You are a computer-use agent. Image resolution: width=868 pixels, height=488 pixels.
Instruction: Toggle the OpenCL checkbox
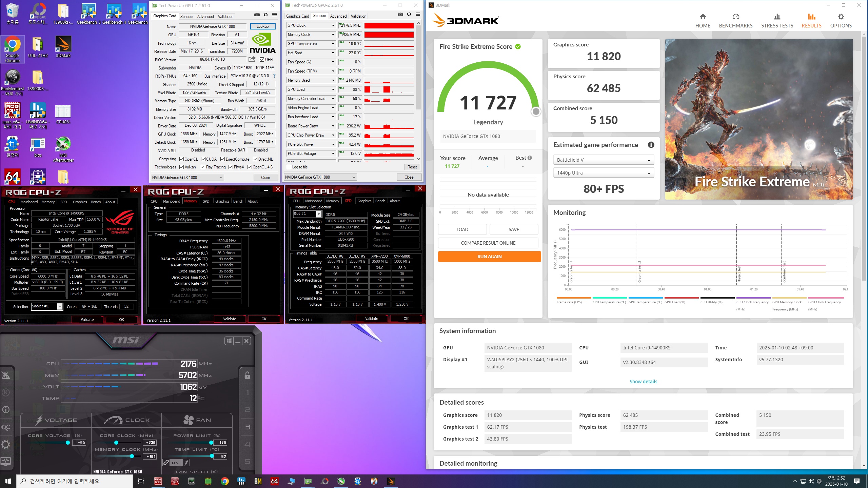click(x=181, y=159)
